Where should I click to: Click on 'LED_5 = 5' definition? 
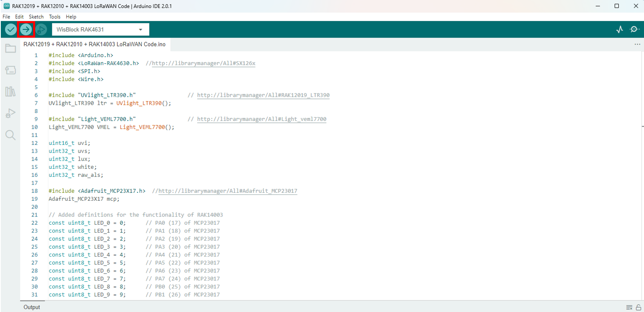point(87,263)
